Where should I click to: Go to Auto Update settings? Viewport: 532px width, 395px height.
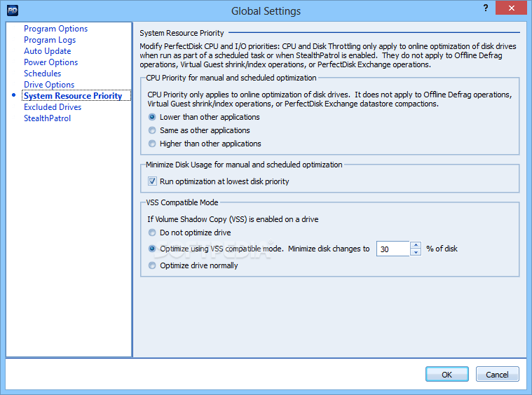(48, 51)
